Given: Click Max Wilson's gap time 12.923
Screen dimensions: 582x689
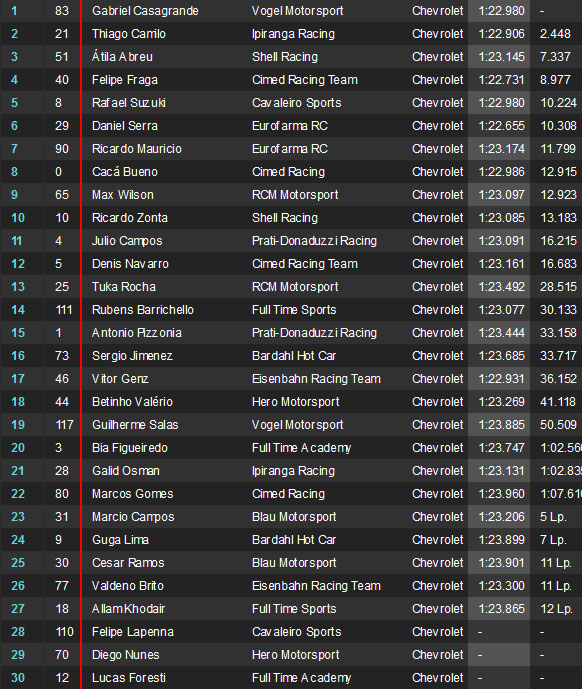Looking at the screenshot, I should pyautogui.click(x=558, y=195).
